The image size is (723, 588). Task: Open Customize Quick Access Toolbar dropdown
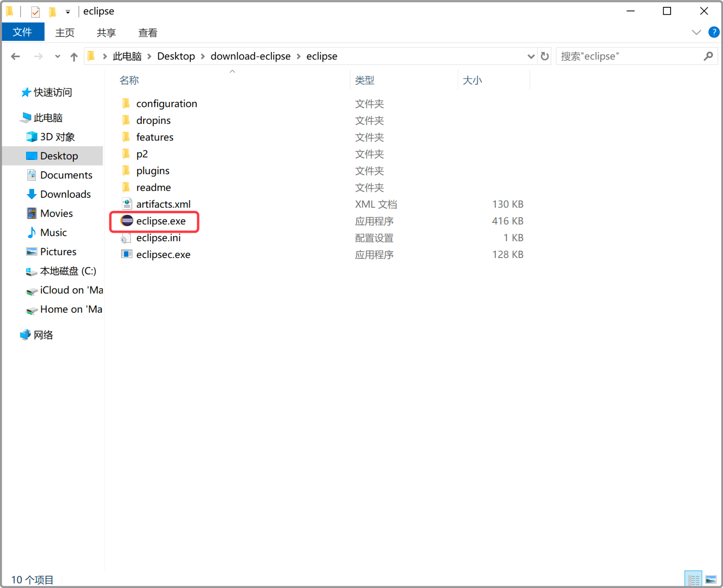[x=68, y=12]
